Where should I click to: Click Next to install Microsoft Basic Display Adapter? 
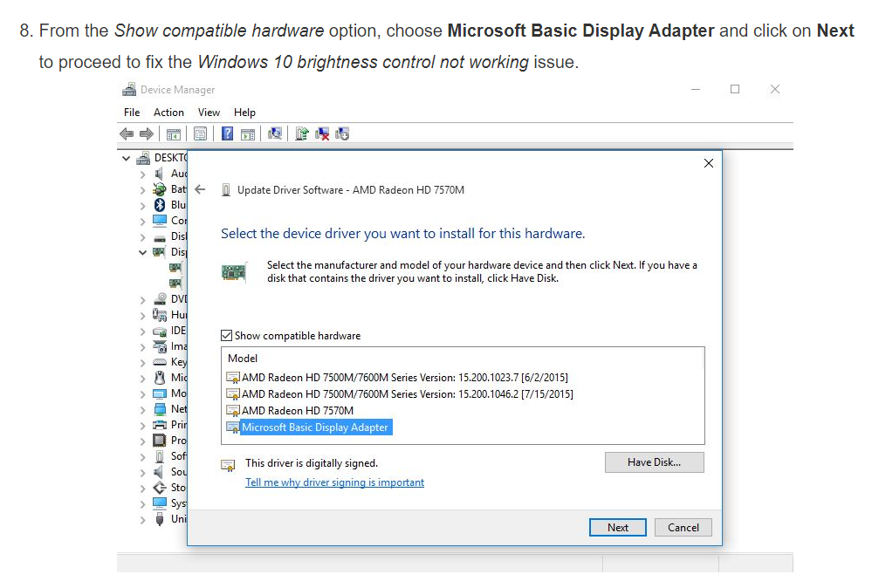(x=617, y=527)
